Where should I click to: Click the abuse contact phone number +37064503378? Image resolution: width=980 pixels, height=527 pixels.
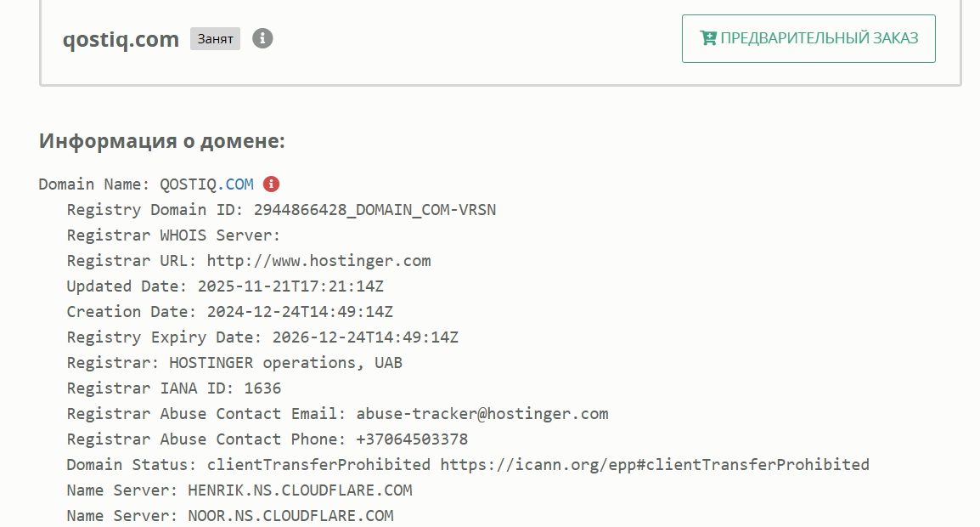pyautogui.click(x=412, y=439)
